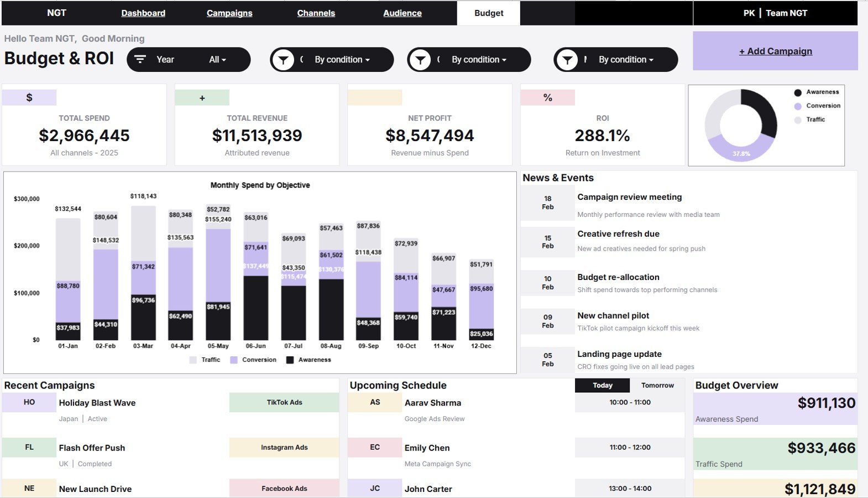Click the + Add Campaign link
868x498 pixels.
[x=775, y=51]
